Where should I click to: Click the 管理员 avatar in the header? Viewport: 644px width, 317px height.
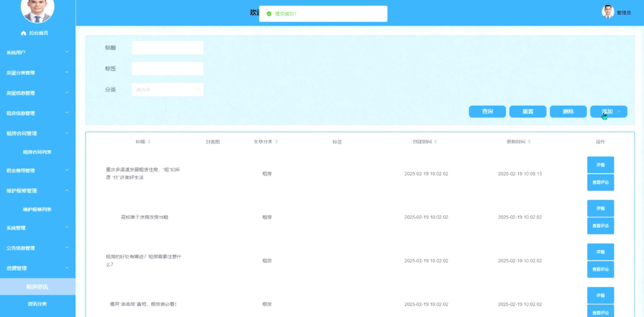click(608, 12)
